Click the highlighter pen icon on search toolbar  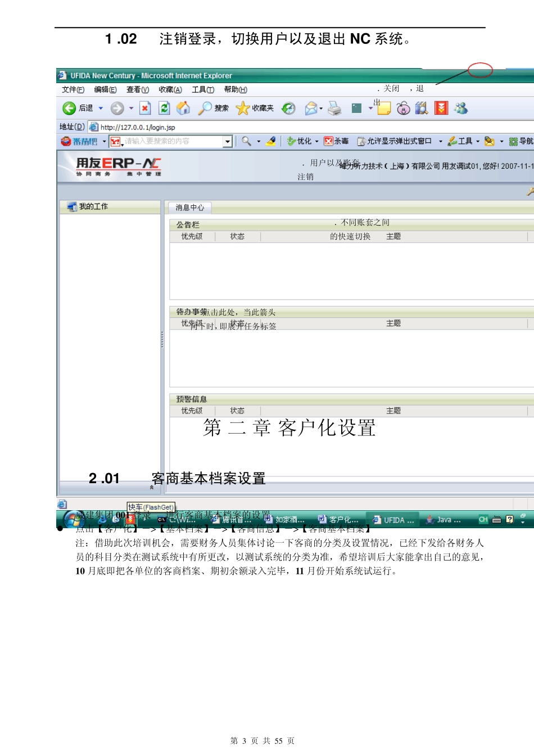[x=271, y=141]
